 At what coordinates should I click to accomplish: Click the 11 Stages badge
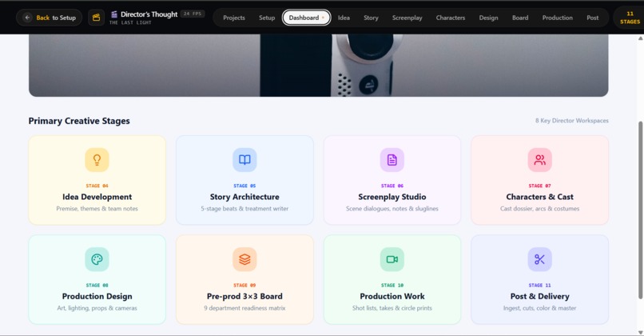coord(630,18)
